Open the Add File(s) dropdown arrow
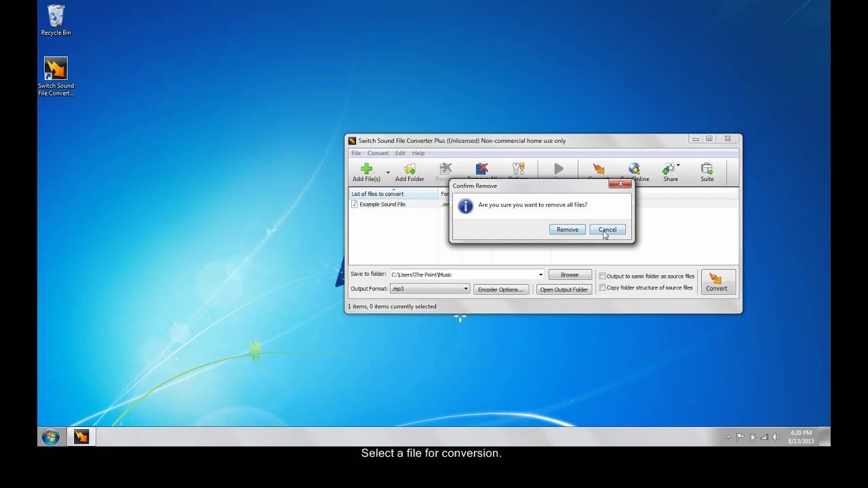 click(x=388, y=172)
